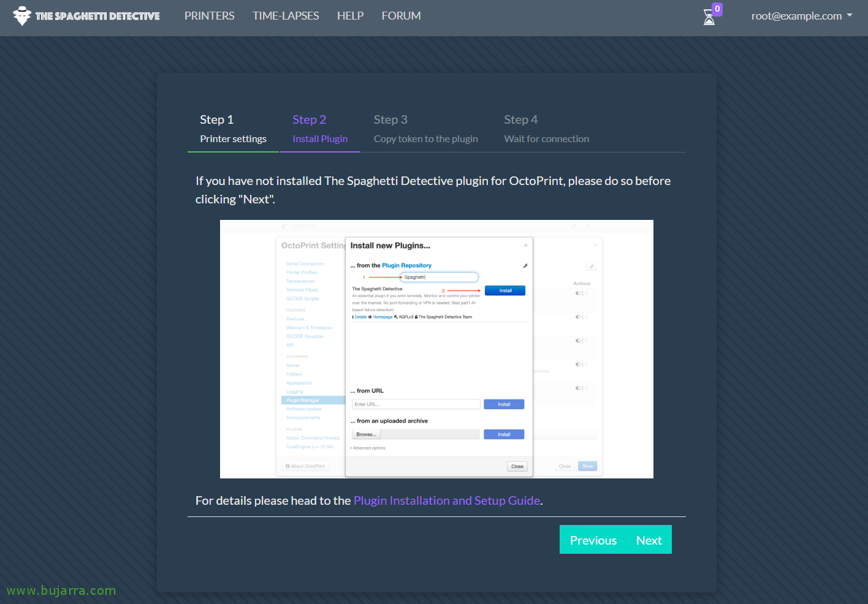The height and width of the screenshot is (604, 868).
Task: Select Step 4 Wait for connection tab
Action: [x=546, y=129]
